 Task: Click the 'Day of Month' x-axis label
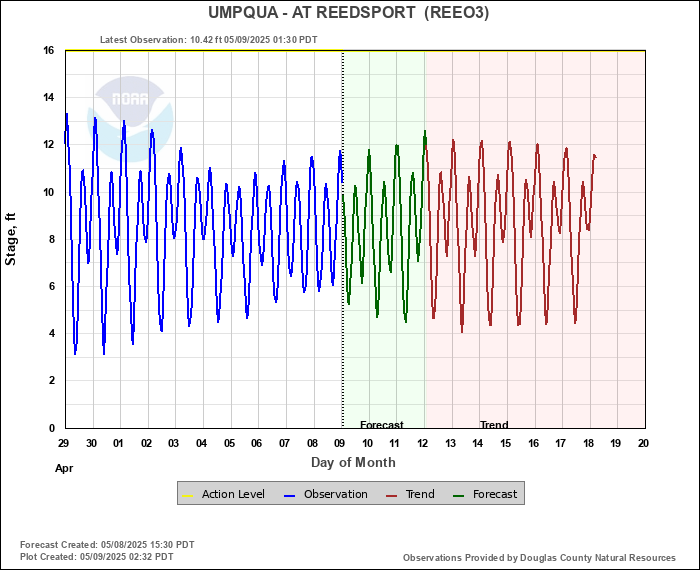tap(353, 462)
